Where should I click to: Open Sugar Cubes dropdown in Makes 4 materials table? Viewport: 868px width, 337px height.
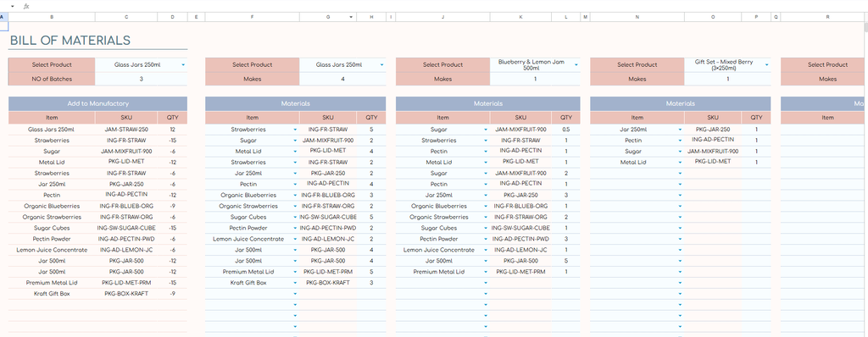pos(295,217)
